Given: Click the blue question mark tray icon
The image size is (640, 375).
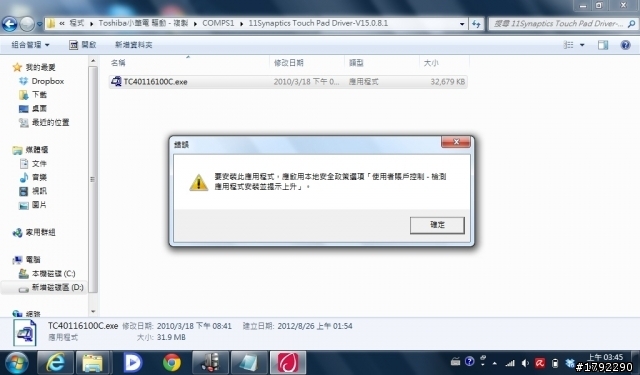Looking at the screenshot, I should click(470, 362).
